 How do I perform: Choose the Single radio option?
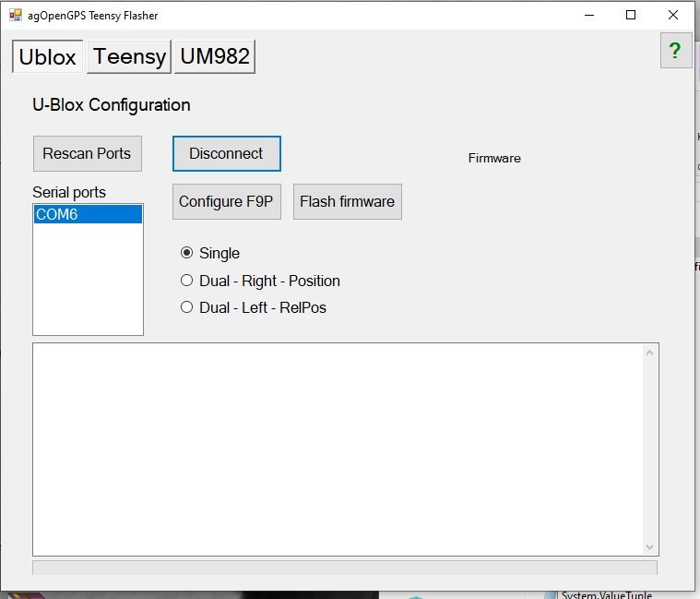click(x=187, y=253)
